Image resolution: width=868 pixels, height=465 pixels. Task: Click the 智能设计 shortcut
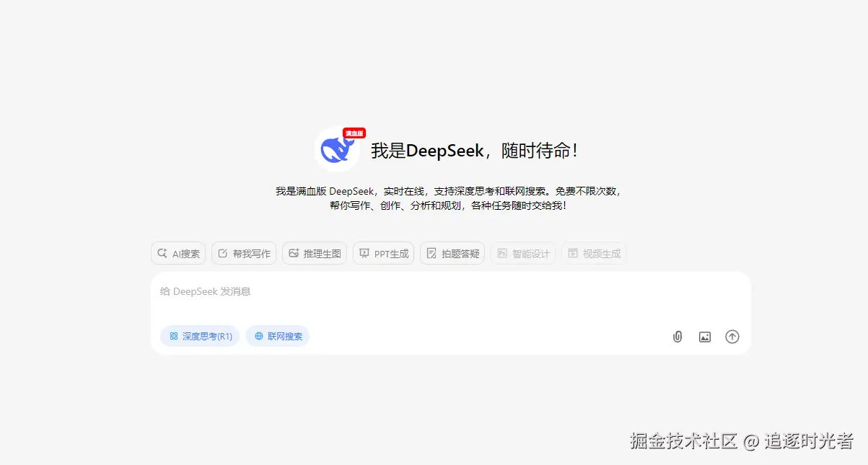tap(523, 253)
